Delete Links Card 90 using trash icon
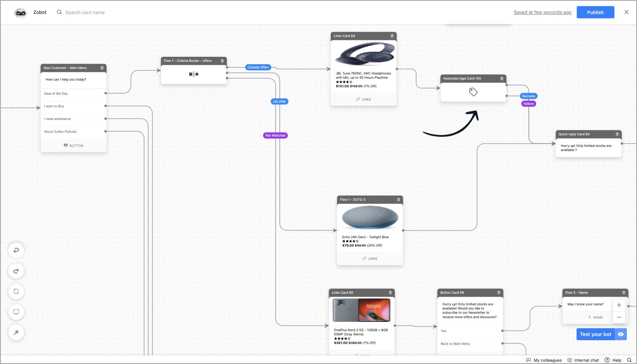The height and width of the screenshot is (364, 637). click(x=390, y=292)
